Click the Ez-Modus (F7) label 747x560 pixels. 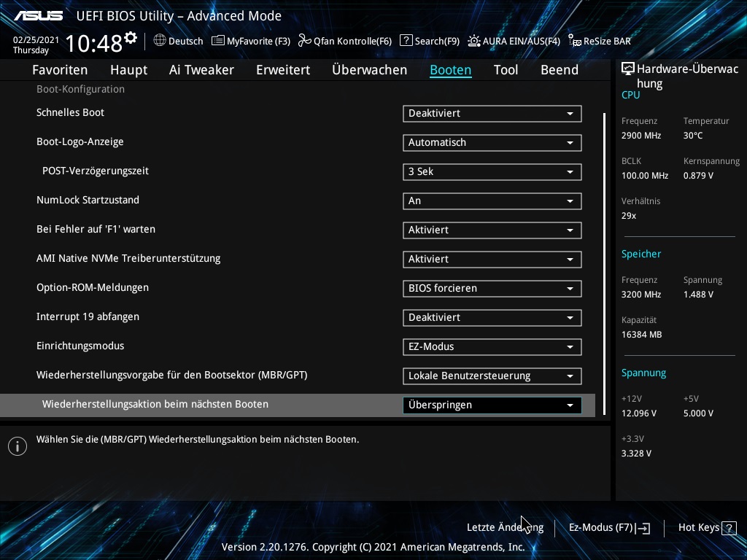pyautogui.click(x=601, y=527)
